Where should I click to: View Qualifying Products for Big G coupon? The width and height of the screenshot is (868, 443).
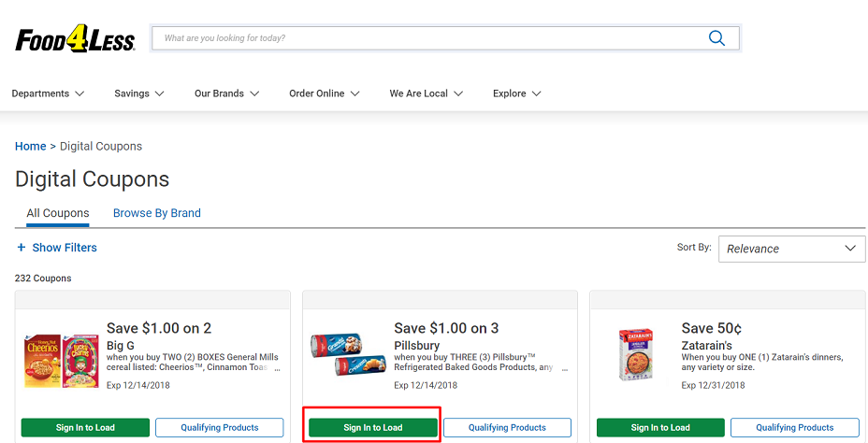click(219, 427)
